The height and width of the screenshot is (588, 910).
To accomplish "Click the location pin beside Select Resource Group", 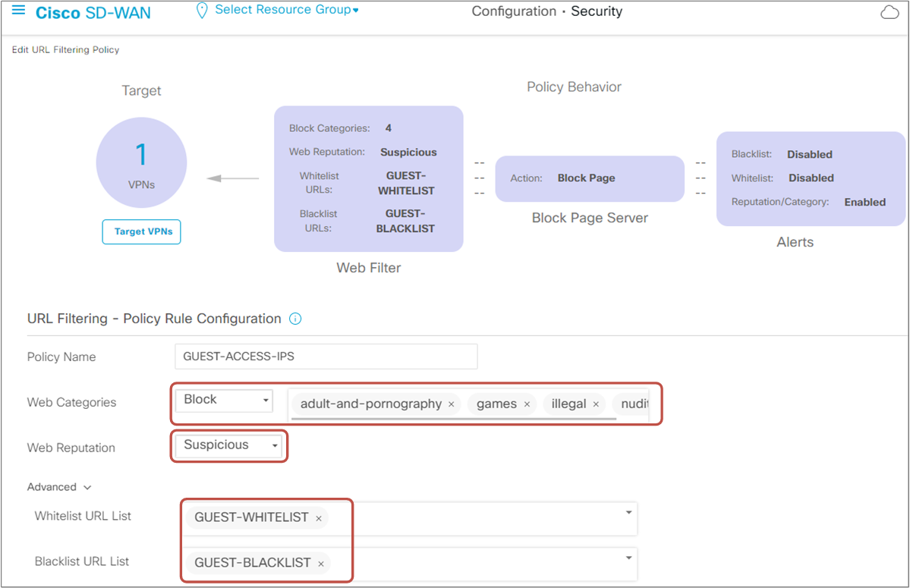I will coord(201,10).
